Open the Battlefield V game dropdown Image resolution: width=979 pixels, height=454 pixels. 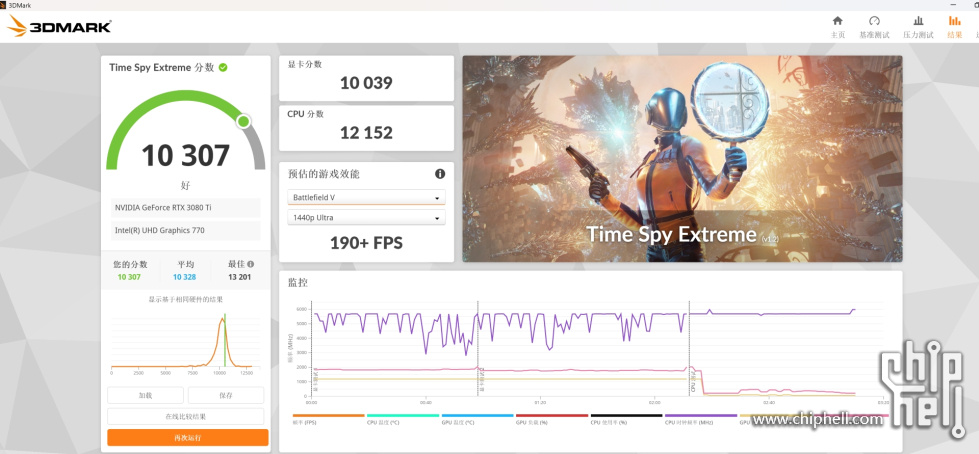(x=366, y=198)
